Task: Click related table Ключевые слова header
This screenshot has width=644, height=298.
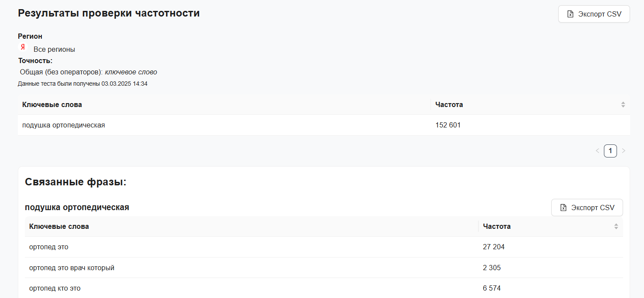Action: click(59, 226)
